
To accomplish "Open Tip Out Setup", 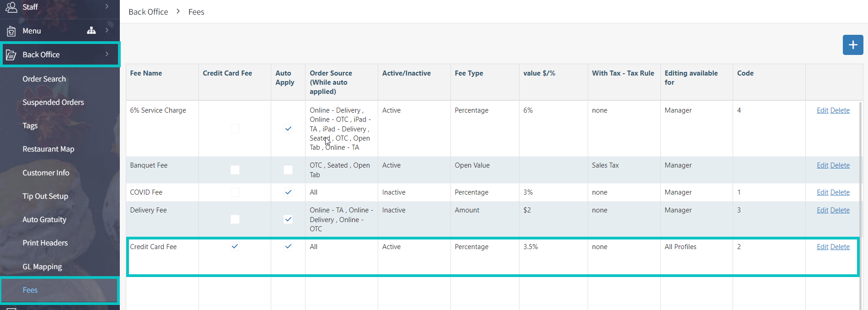I will pos(45,196).
